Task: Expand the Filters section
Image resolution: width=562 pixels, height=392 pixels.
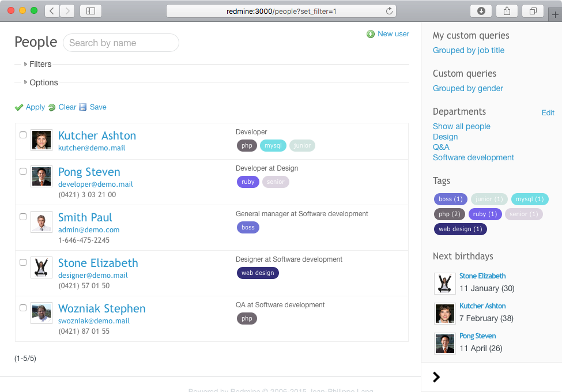Action: (25, 64)
